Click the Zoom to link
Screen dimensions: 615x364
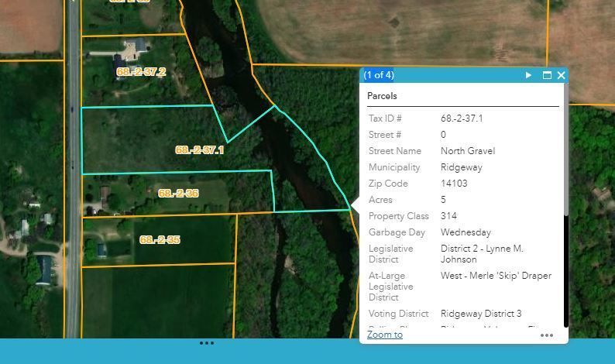(384, 335)
